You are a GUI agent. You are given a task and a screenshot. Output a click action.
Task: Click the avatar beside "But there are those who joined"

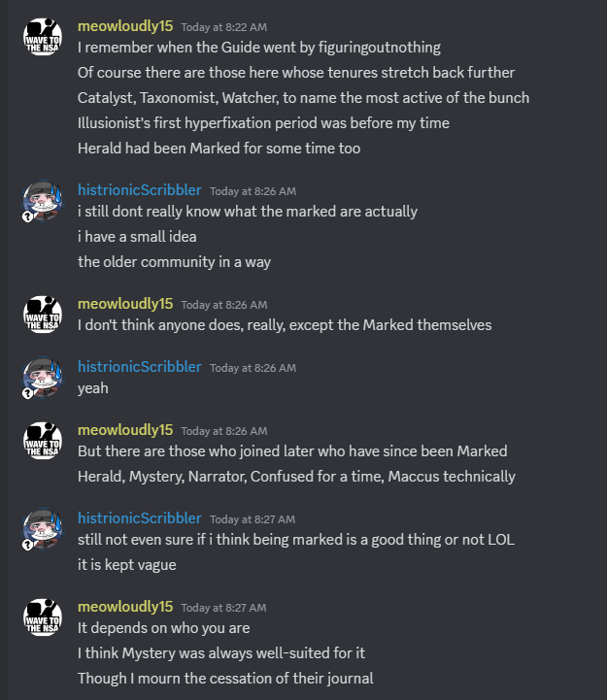coord(43,441)
